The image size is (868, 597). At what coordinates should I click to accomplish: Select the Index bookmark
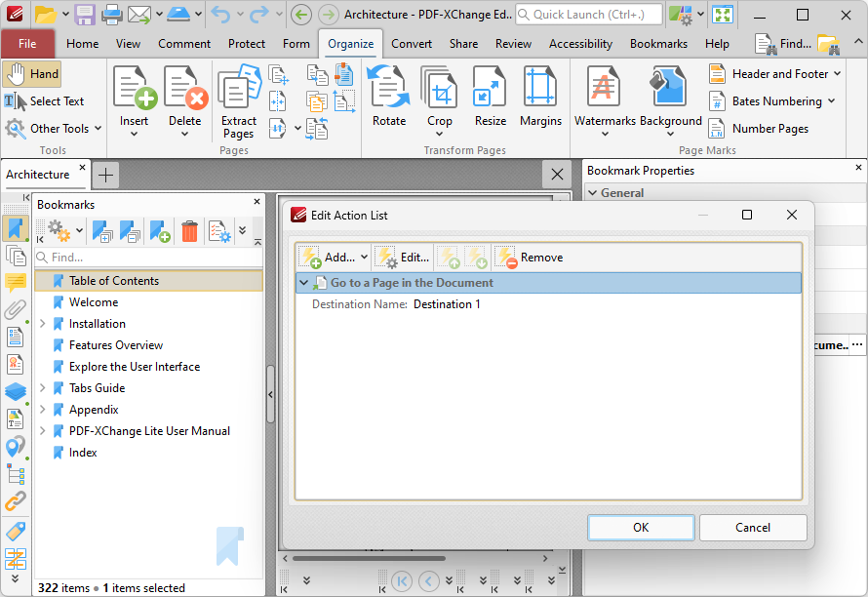click(x=83, y=453)
